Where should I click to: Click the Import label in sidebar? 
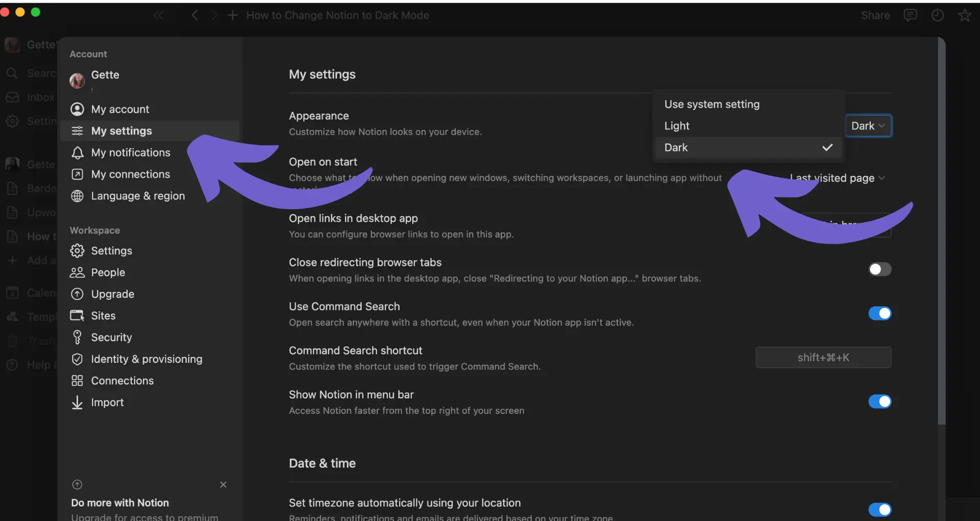(x=108, y=402)
